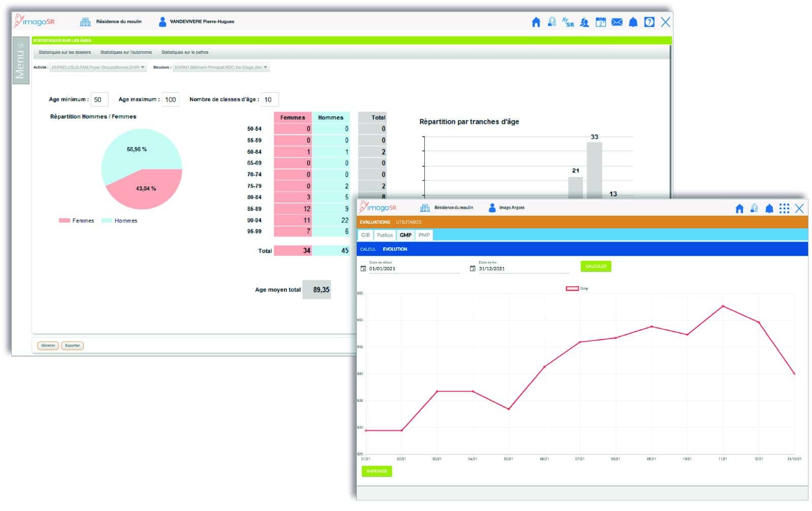Open CALCUL sub-tab
Image resolution: width=812 pixels, height=511 pixels.
(x=368, y=249)
